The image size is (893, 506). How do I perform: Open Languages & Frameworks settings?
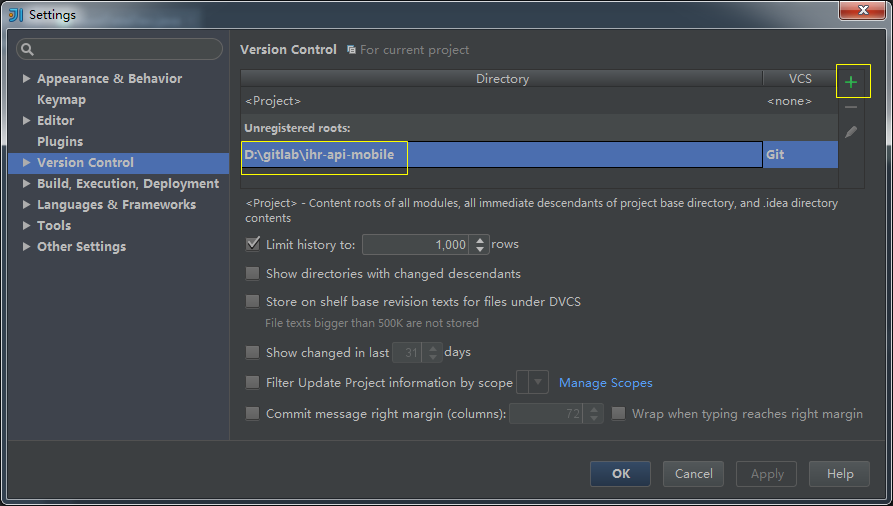click(116, 204)
